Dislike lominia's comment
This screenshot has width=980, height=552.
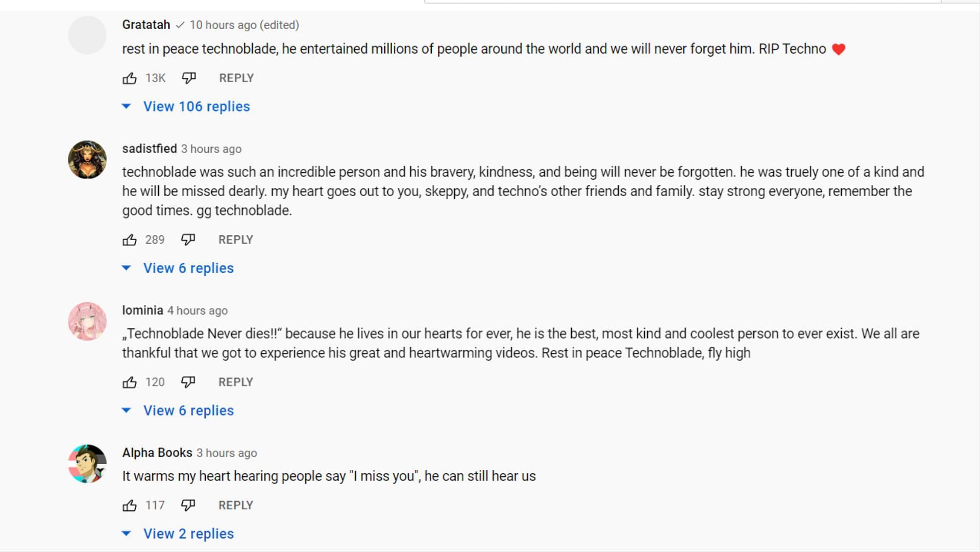tap(188, 382)
